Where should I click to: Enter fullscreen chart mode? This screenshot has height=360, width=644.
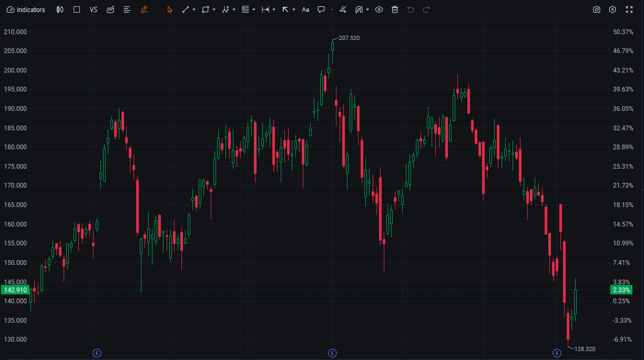pos(630,10)
